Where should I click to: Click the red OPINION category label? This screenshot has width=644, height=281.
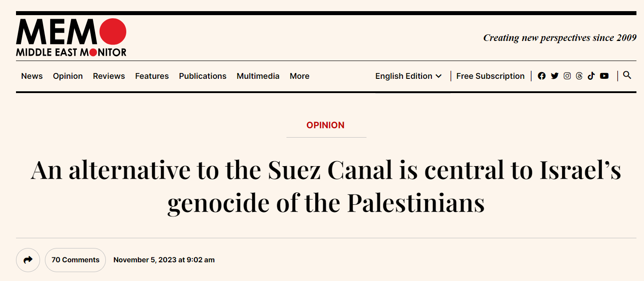pos(326,125)
